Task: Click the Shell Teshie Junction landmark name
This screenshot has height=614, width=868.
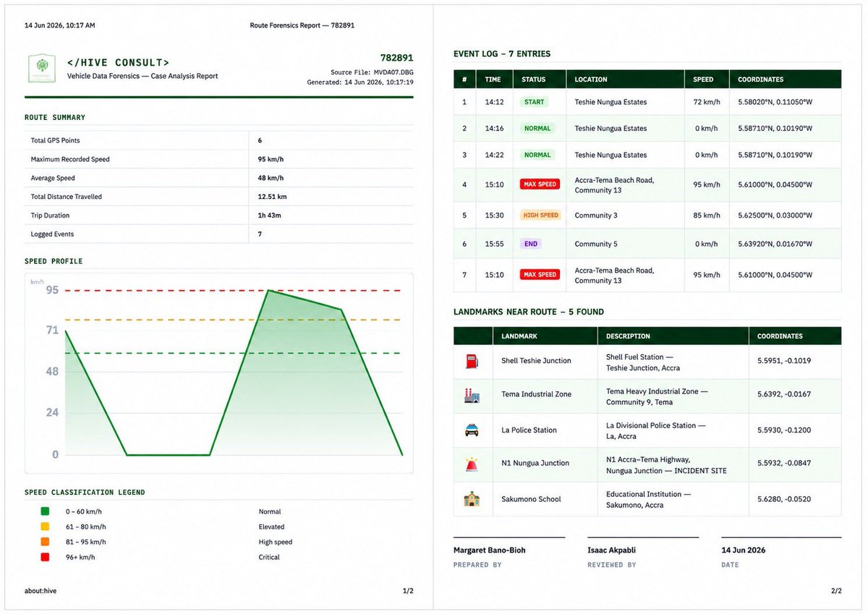Action: (x=536, y=361)
